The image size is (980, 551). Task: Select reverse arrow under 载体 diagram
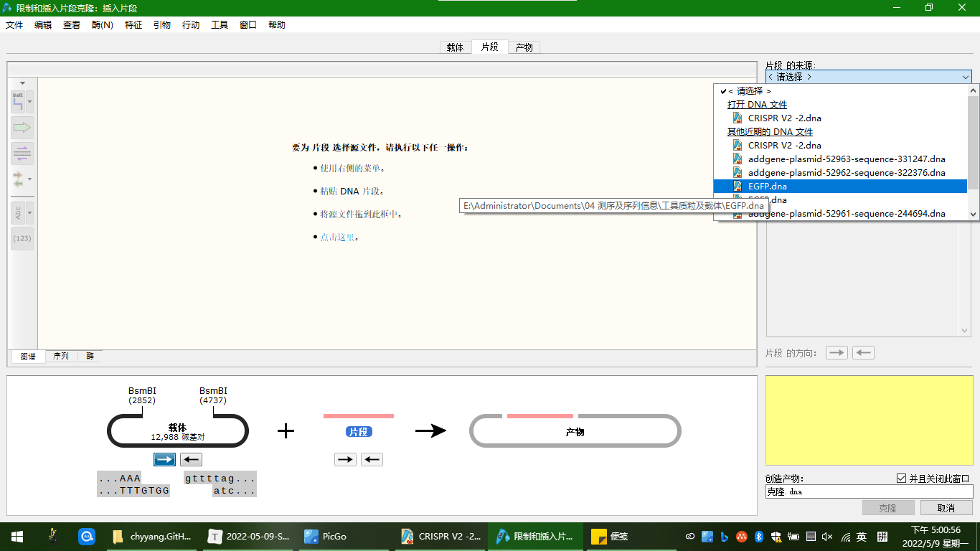click(x=191, y=459)
